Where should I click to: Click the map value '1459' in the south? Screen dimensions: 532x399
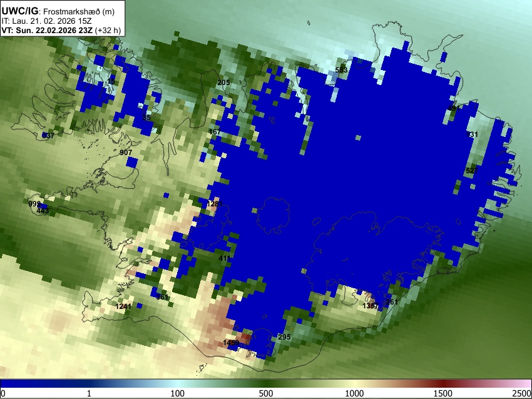click(231, 343)
